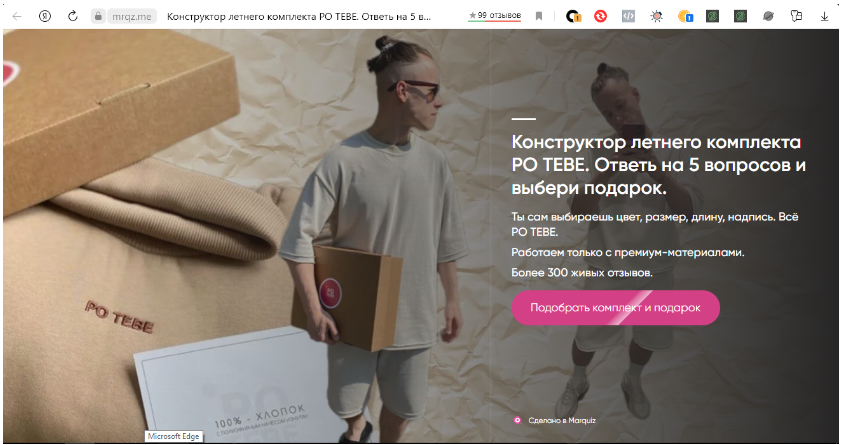
Task: Bookmark the page with the bookmark icon
Action: (x=539, y=17)
